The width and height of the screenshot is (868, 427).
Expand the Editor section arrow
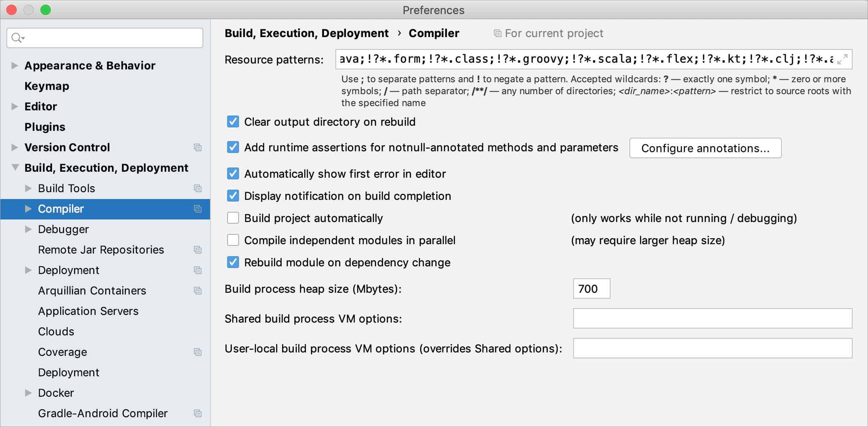[15, 107]
